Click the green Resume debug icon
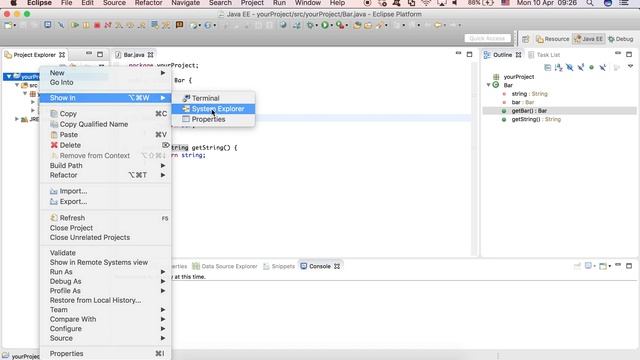640x360 pixels. point(75,25)
